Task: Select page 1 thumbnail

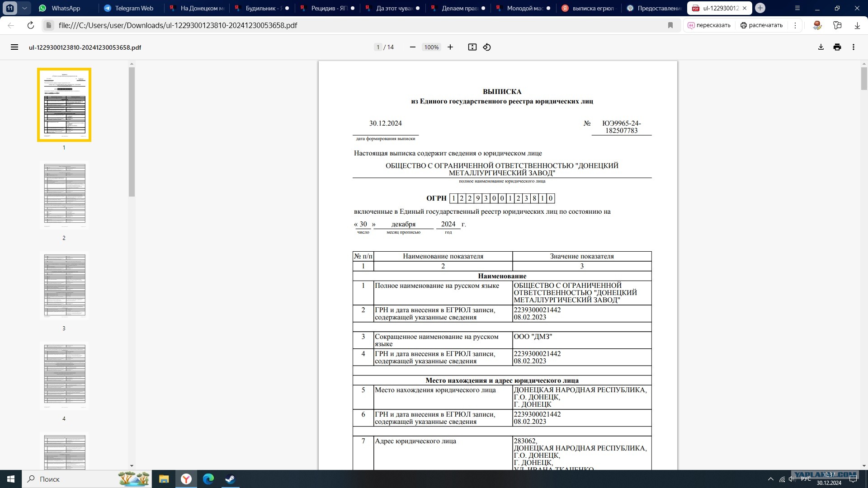Action: coord(64,105)
